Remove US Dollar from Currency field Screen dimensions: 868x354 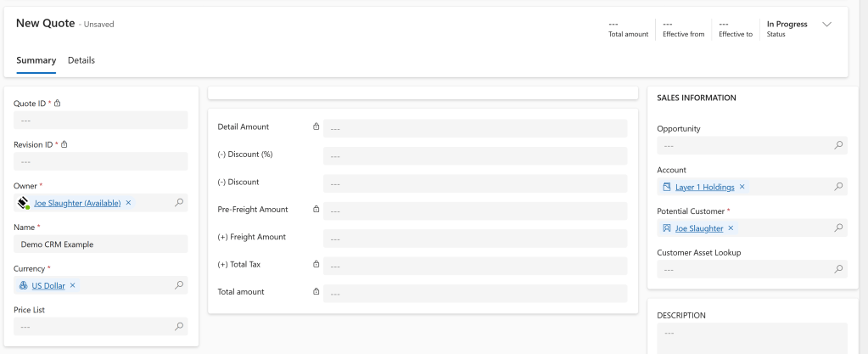tap(72, 285)
